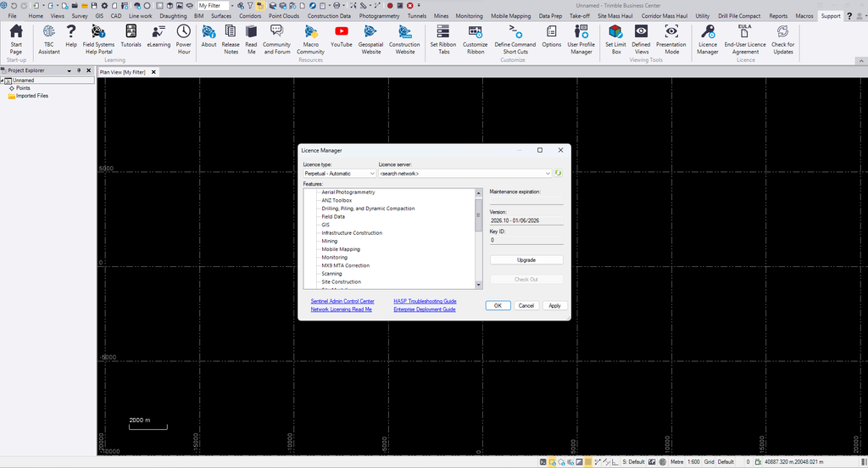The image size is (868, 468).
Task: Open the YouTube channel icon
Action: pos(342,36)
